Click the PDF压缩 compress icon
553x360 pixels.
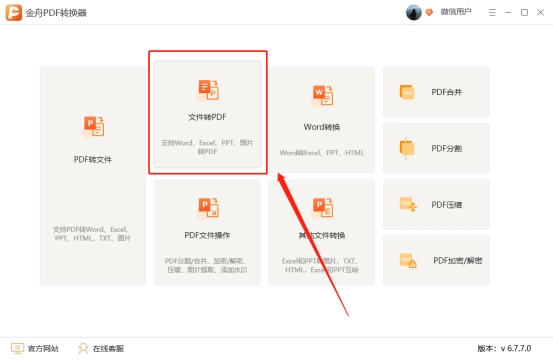pyautogui.click(x=408, y=205)
